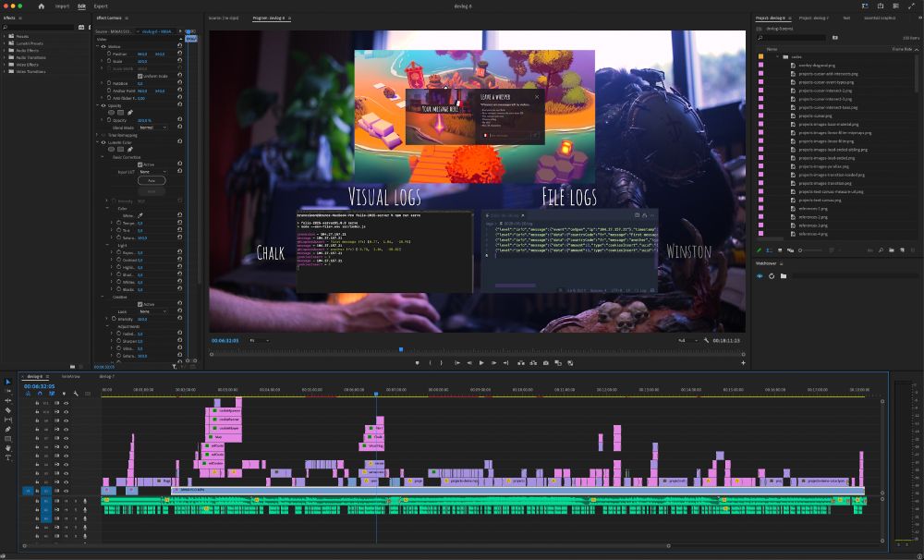924x560 pixels.
Task: Open the Effects panel menu
Action: point(20,18)
